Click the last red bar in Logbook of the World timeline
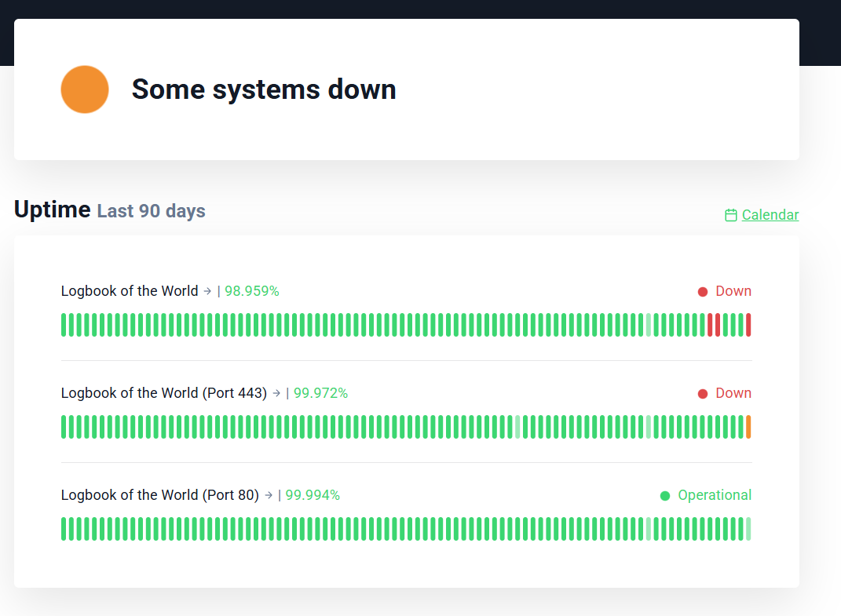841x616 pixels. tap(748, 325)
